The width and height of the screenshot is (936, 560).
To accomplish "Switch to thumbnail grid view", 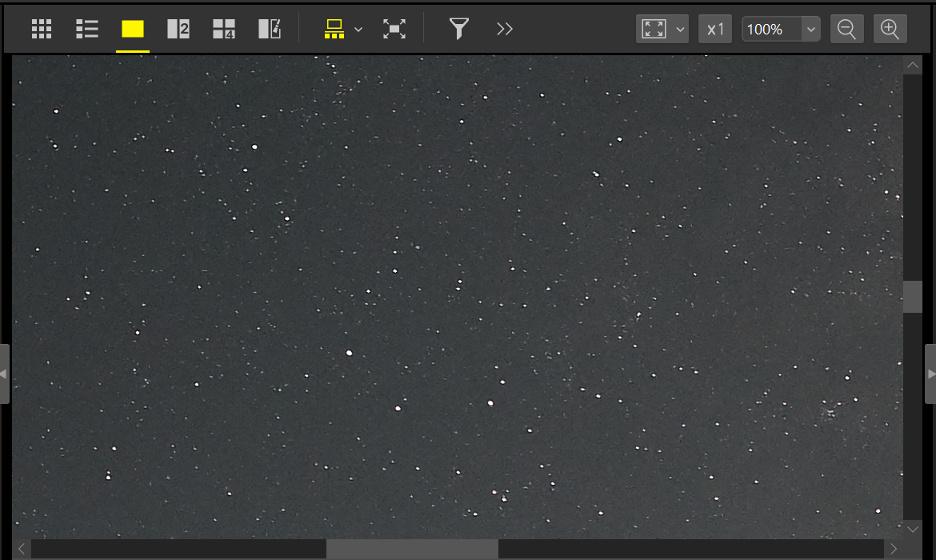I will click(x=42, y=30).
